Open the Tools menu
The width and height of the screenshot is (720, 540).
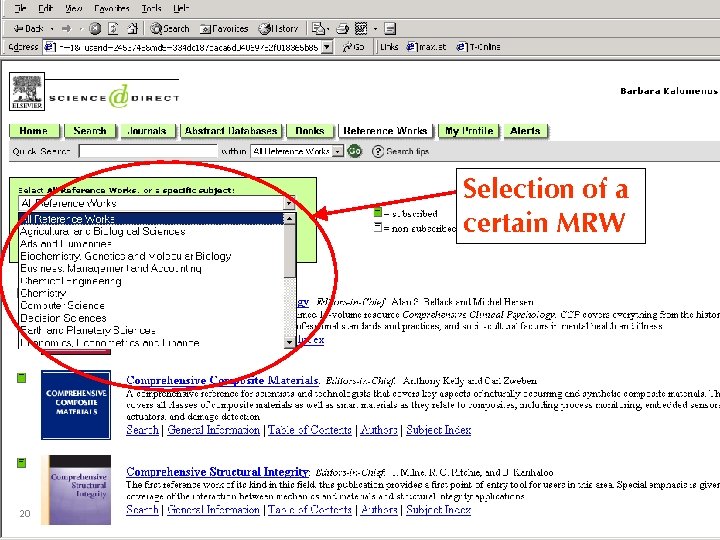coord(151,8)
